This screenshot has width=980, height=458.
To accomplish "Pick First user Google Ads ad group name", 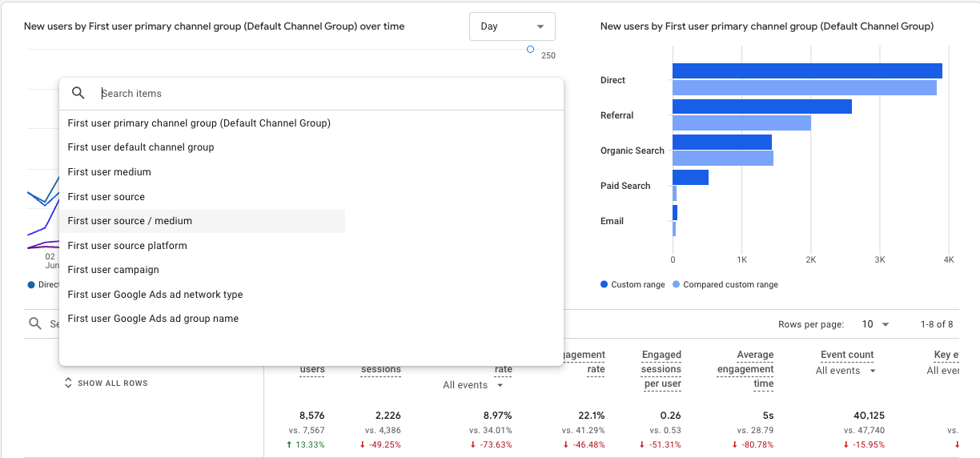I will click(x=153, y=319).
